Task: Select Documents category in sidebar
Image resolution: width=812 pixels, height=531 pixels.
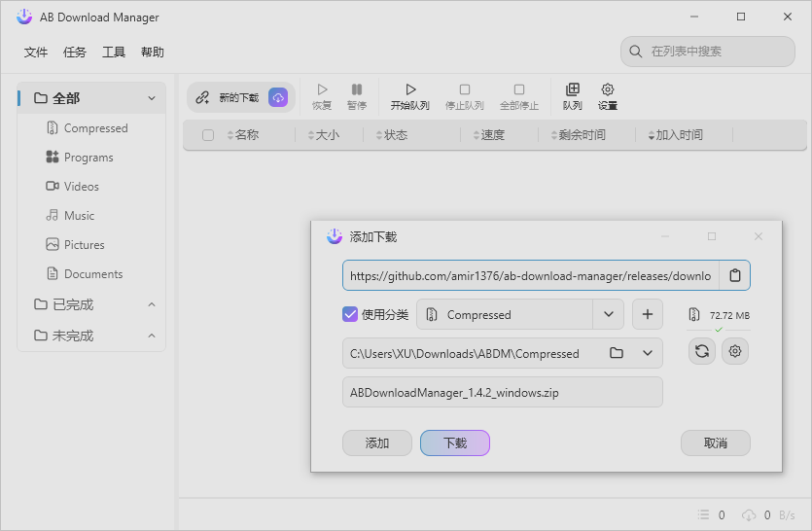Action: click(92, 273)
